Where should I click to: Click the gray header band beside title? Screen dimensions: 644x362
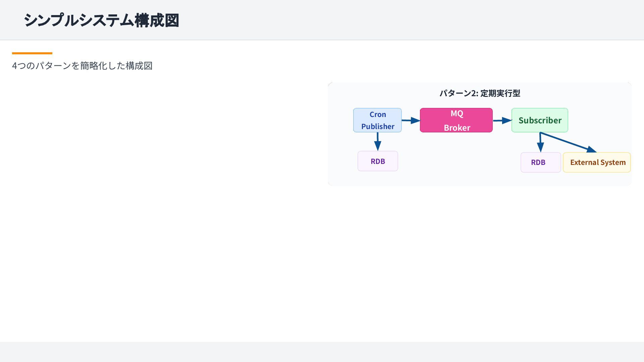[x=402, y=20]
